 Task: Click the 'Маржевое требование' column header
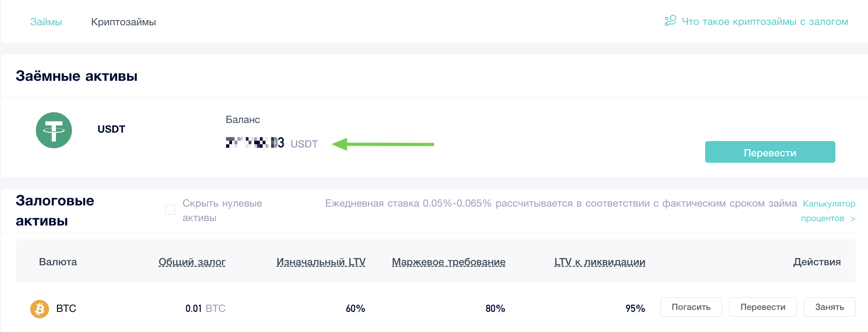click(x=448, y=262)
